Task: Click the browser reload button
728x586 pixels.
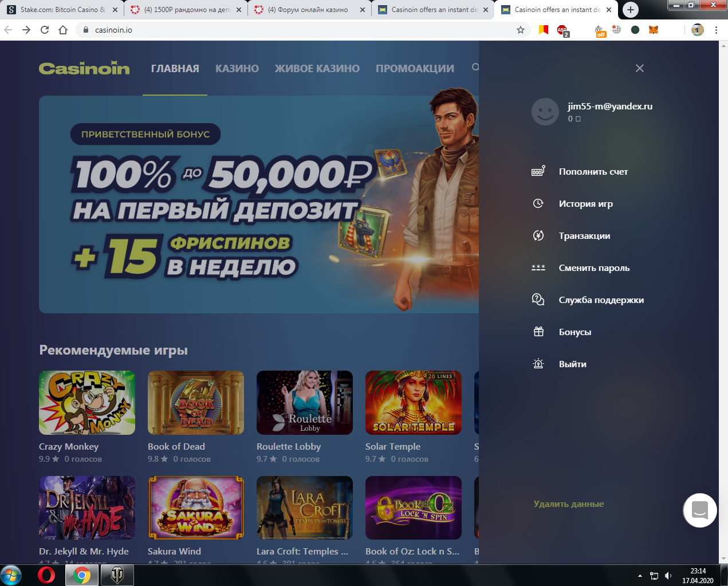Action: tap(45, 30)
